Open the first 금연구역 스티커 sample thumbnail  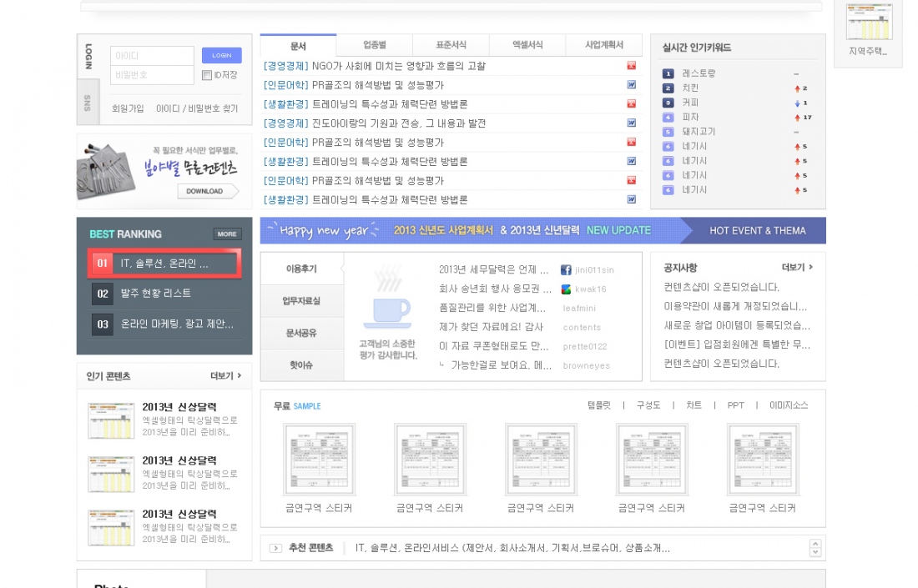click(319, 460)
